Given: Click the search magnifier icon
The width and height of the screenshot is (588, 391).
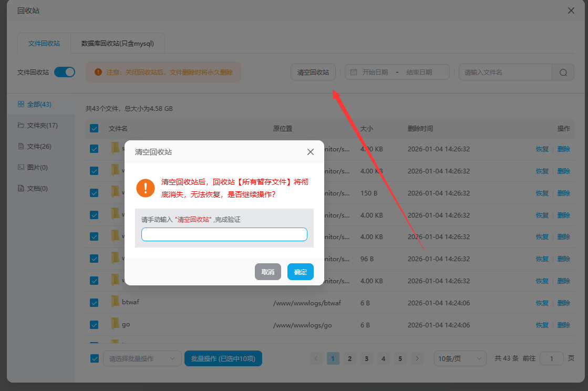Looking at the screenshot, I should pyautogui.click(x=563, y=73).
